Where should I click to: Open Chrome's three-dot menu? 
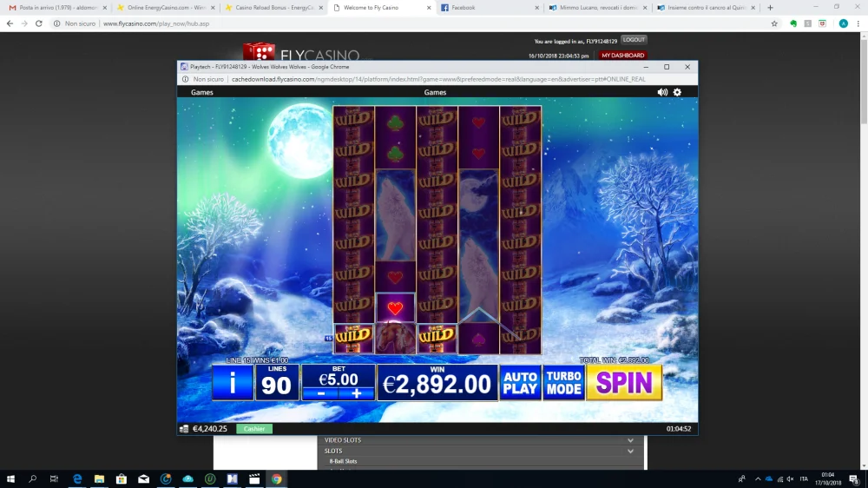tap(858, 23)
